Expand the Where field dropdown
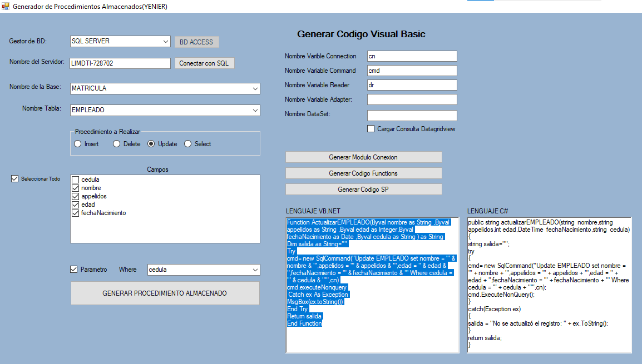 click(255, 270)
